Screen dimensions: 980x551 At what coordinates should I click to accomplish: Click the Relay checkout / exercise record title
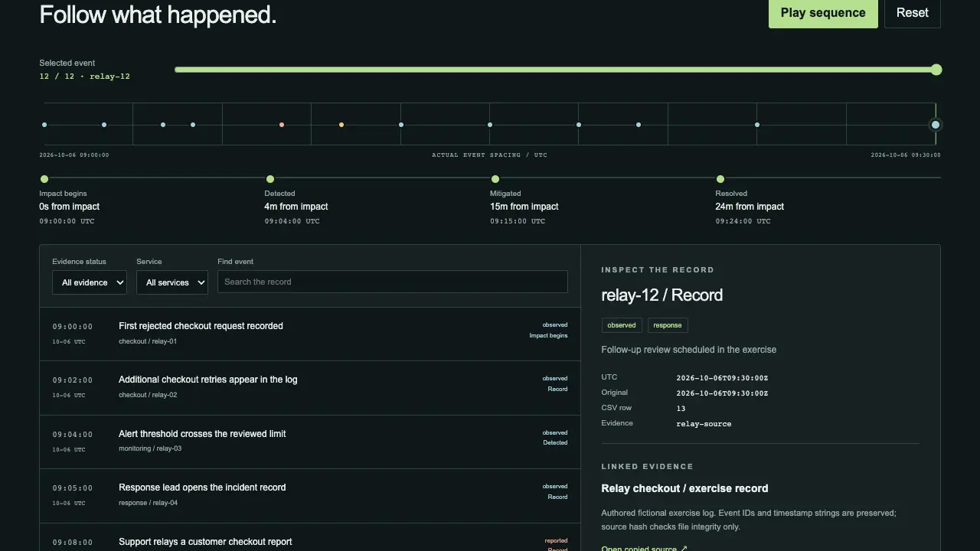[684, 488]
